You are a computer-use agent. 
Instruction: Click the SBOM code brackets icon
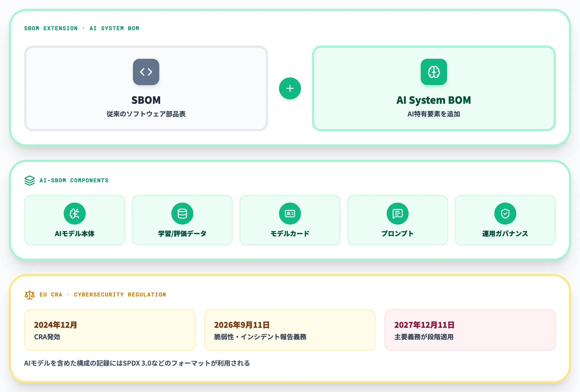[x=146, y=72]
